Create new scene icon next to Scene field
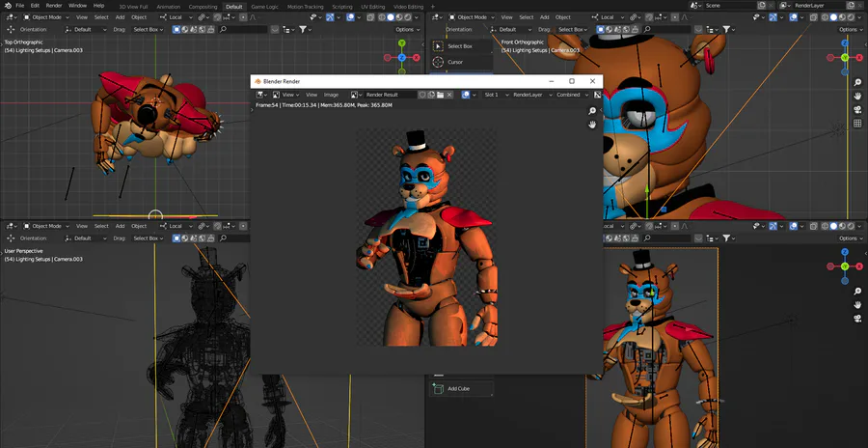 [x=762, y=6]
